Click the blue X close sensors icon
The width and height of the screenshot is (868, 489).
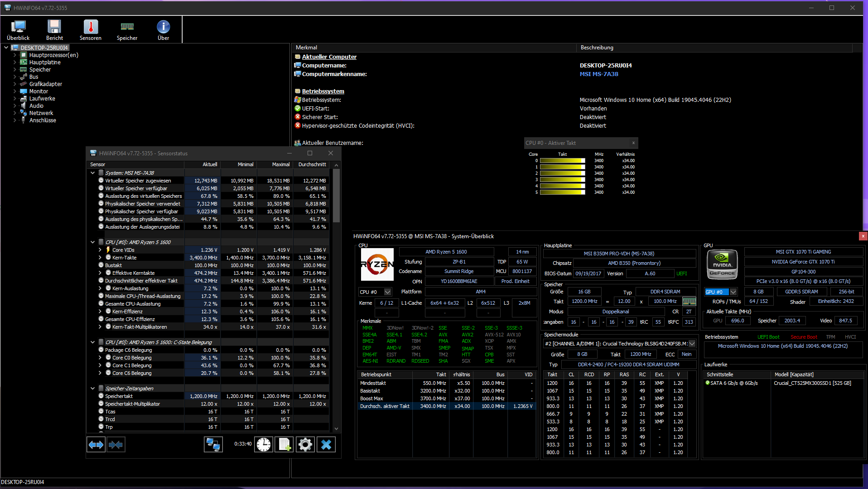click(x=326, y=445)
